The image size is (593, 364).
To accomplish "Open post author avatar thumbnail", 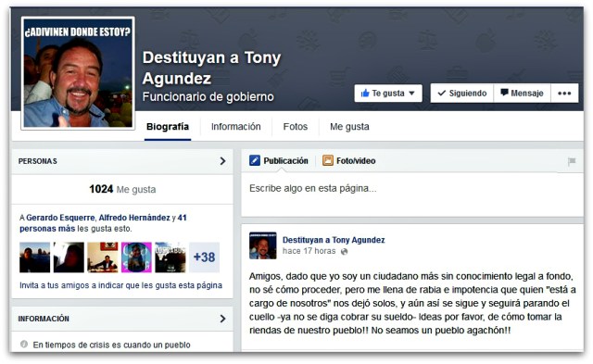I will click(263, 245).
